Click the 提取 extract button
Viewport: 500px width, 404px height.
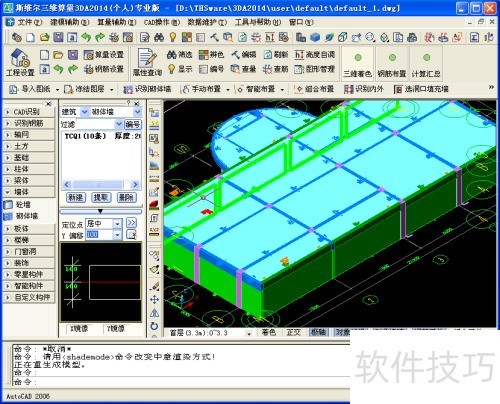(x=101, y=197)
